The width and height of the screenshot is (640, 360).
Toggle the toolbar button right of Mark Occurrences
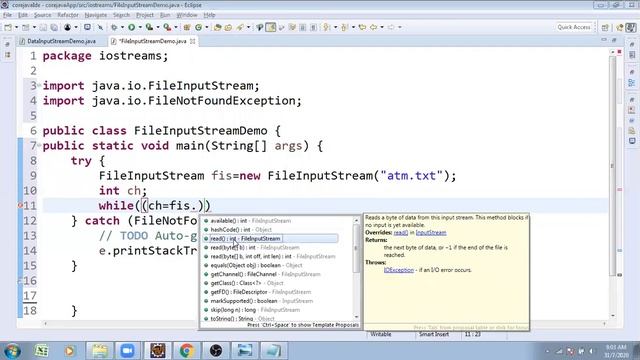pyautogui.click(x=281, y=27)
